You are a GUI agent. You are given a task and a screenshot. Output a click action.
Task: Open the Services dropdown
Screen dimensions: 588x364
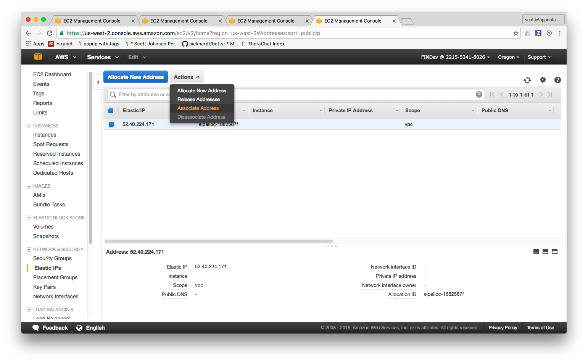103,57
